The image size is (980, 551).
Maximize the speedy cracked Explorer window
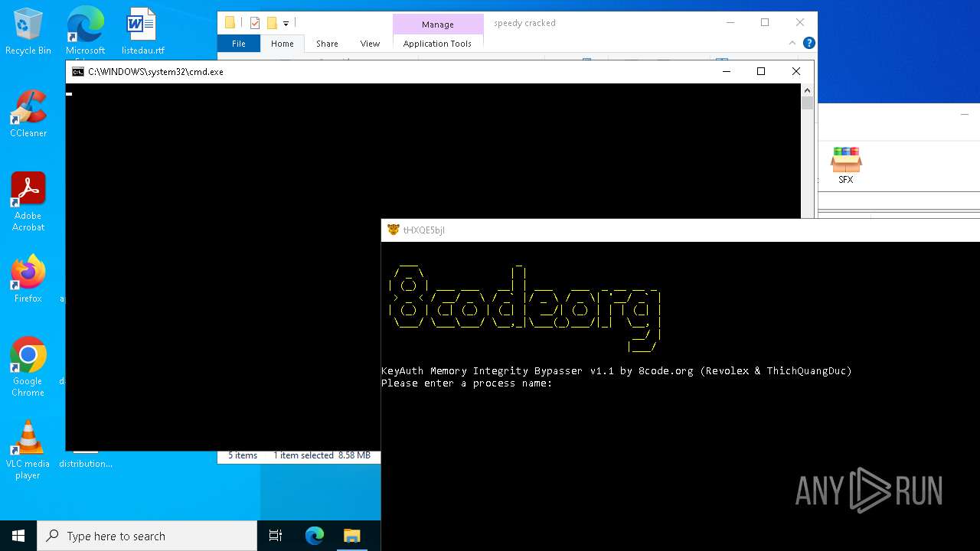(765, 22)
